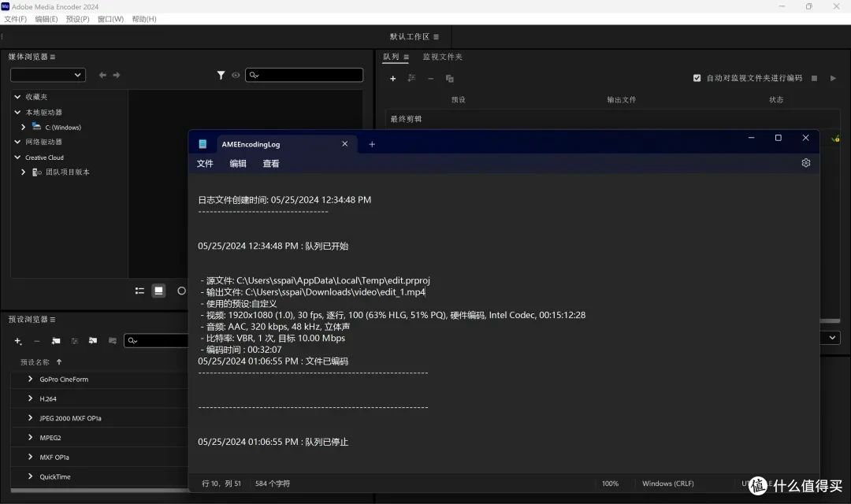Sort presets by 预设名称 column header
This screenshot has width=851, height=504.
tap(35, 362)
